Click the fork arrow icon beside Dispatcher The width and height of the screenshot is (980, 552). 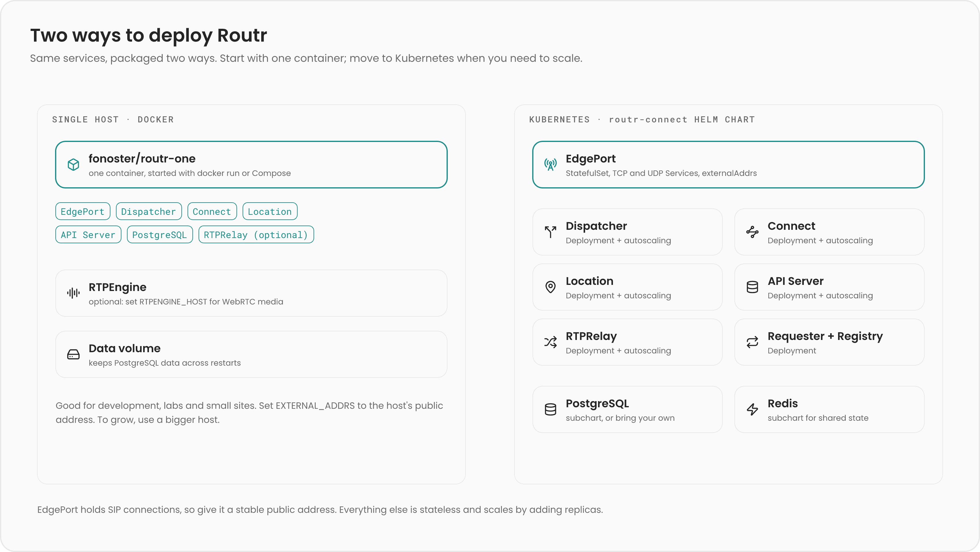(x=551, y=232)
